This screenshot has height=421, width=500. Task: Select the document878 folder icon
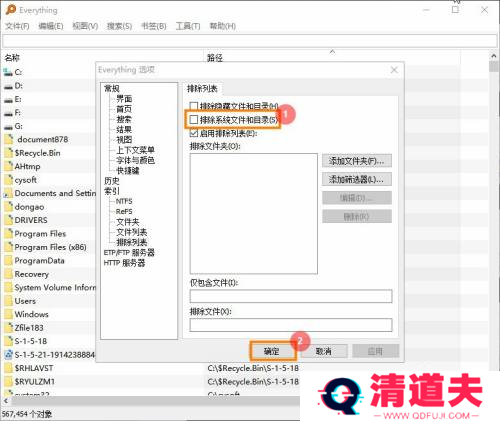coord(9,139)
